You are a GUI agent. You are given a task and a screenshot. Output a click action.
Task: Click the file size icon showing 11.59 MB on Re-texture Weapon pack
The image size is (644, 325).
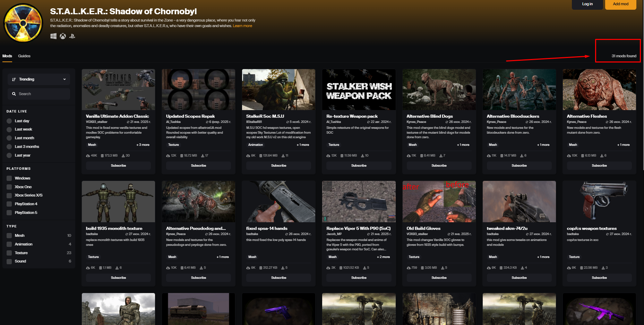pyautogui.click(x=342, y=156)
